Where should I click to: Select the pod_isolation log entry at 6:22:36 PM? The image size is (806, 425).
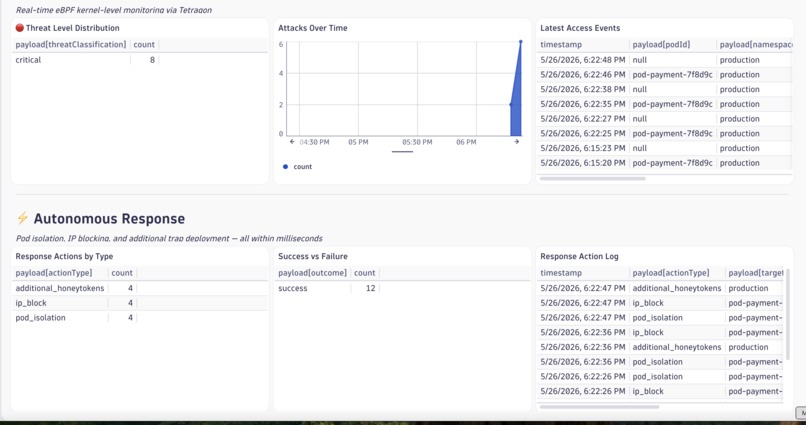pos(661,362)
